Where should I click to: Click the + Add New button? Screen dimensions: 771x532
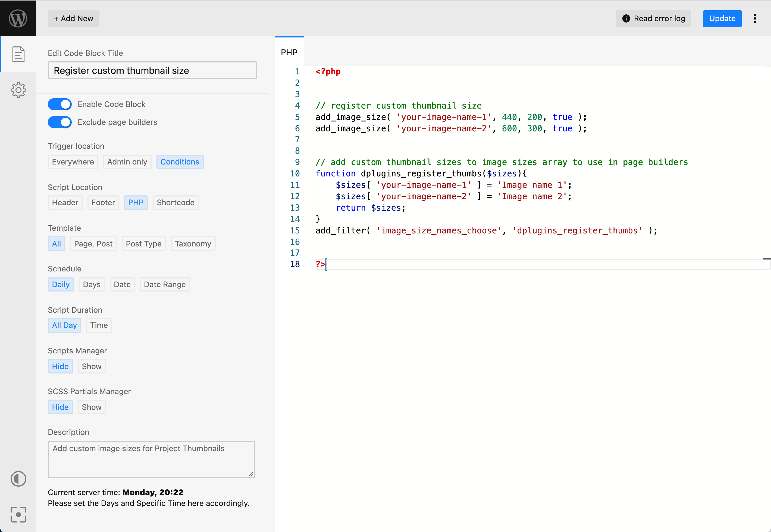73,19
